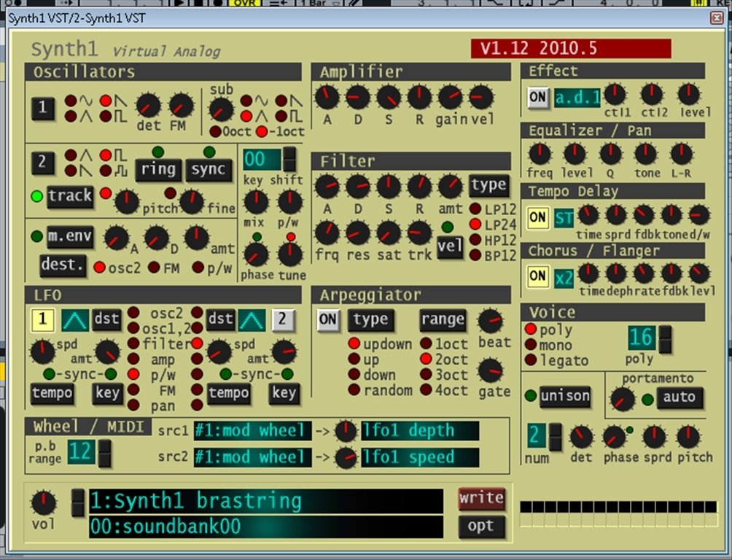Select oscillator 2 sawtooth waveform LED
The width and height of the screenshot is (732, 560).
71,171
